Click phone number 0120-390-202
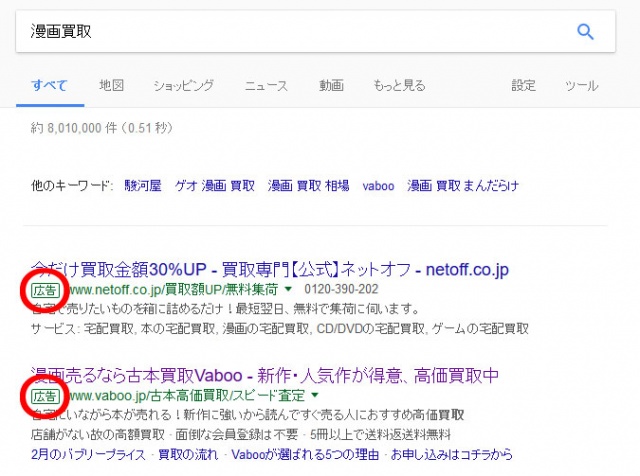The height and width of the screenshot is (476, 640). point(341,289)
